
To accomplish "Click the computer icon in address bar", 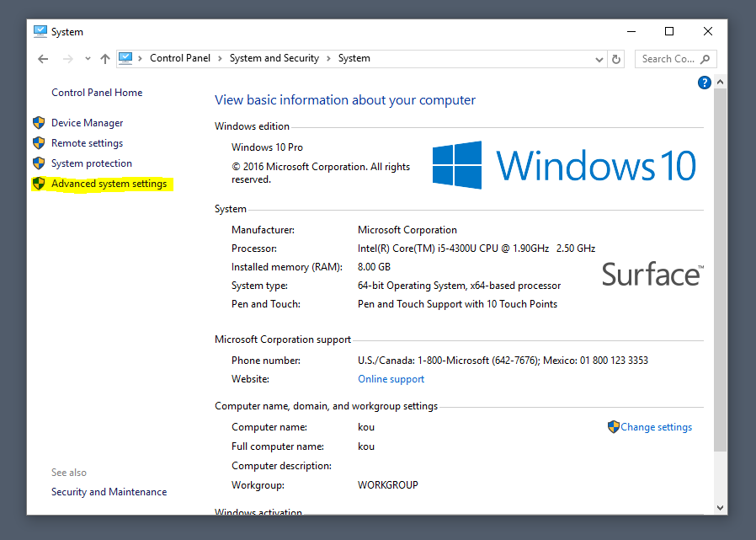I will [125, 58].
